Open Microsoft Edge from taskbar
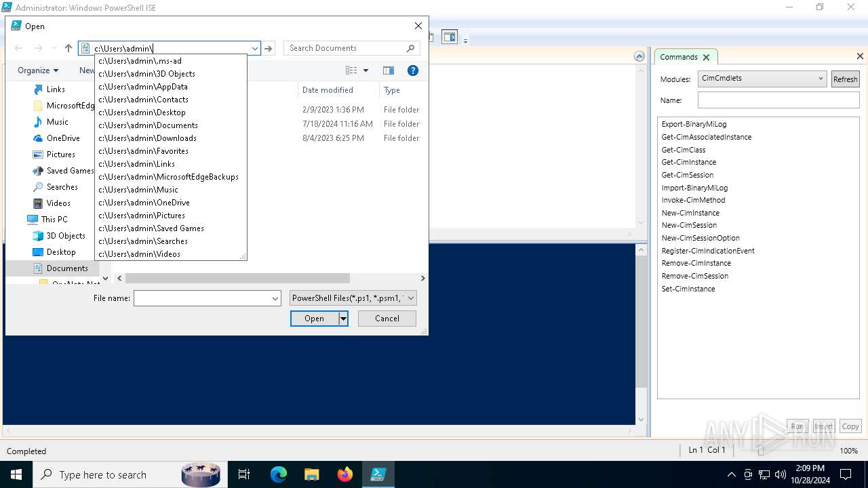The height and width of the screenshot is (488, 868). [x=279, y=474]
